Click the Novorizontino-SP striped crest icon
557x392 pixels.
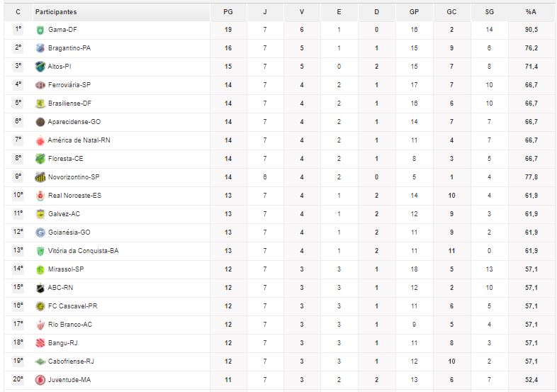[40, 177]
